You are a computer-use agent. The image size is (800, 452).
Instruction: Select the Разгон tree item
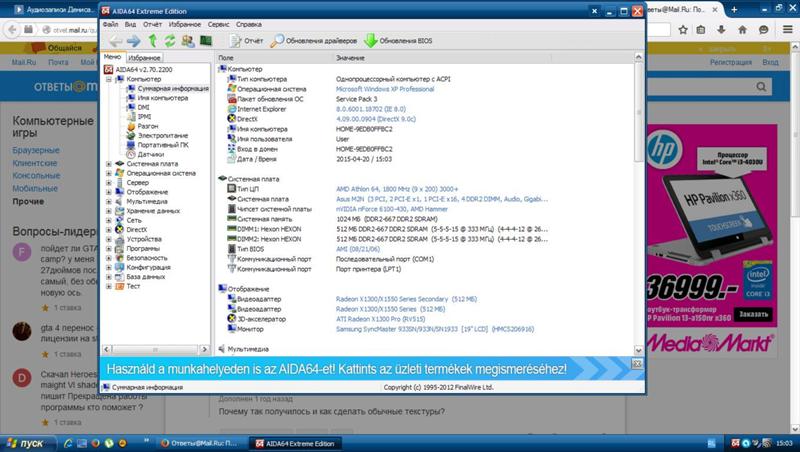coord(147,126)
